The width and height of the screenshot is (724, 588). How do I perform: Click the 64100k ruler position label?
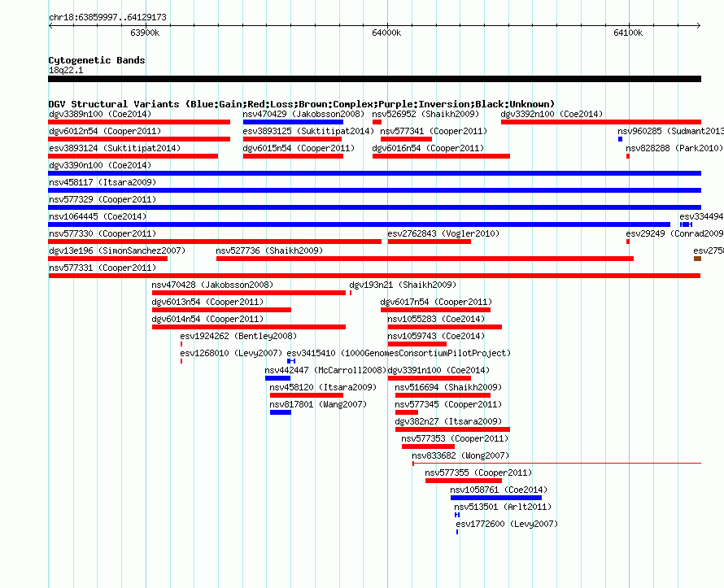(628, 33)
